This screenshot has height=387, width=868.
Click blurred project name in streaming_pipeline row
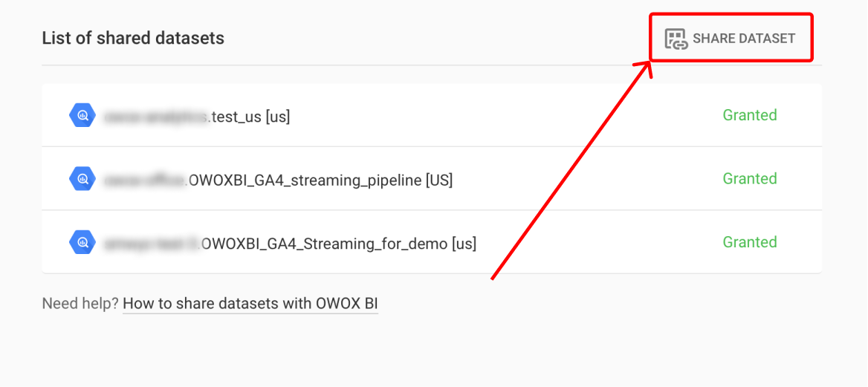pyautogui.click(x=146, y=180)
